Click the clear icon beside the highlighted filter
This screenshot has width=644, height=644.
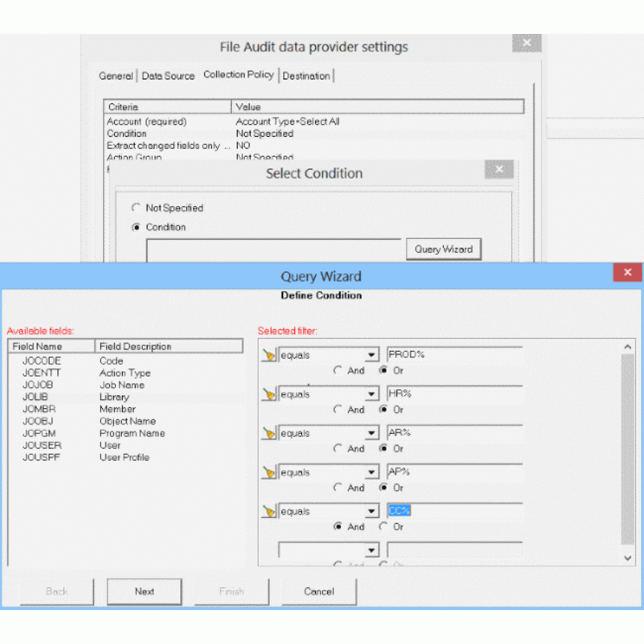tap(269, 512)
